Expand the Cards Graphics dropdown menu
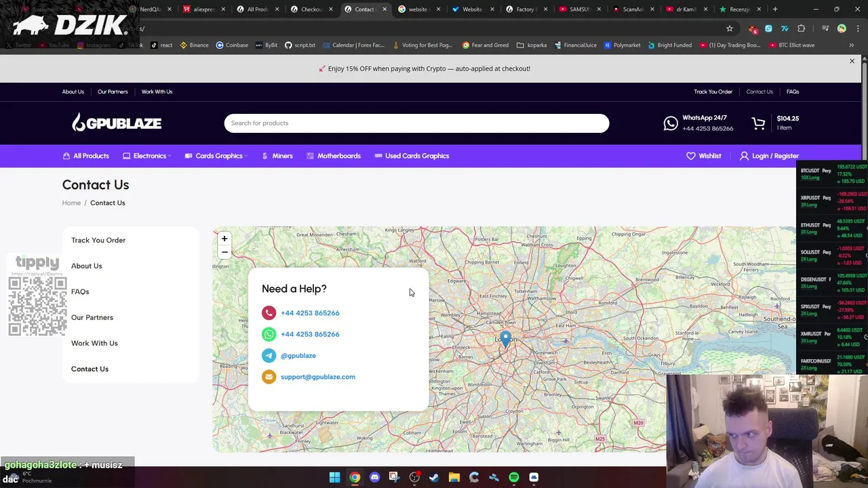This screenshot has width=868, height=488. click(x=216, y=156)
